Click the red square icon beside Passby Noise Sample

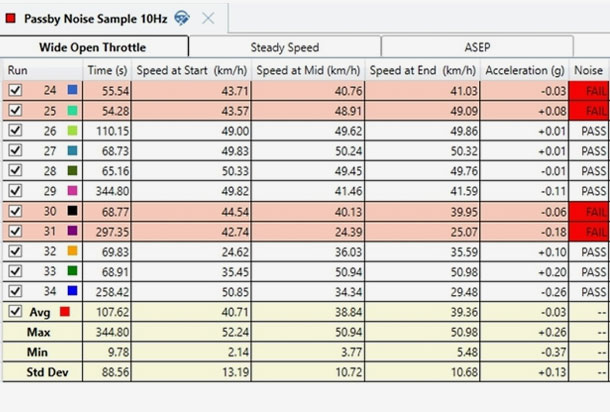click(12, 19)
